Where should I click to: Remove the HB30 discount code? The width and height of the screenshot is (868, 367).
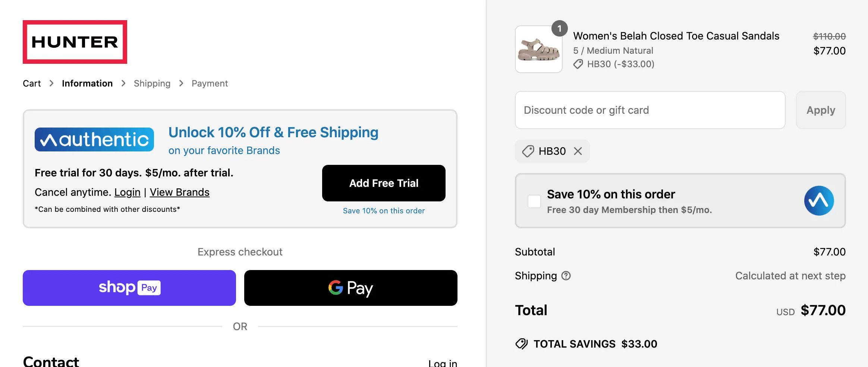tap(578, 151)
